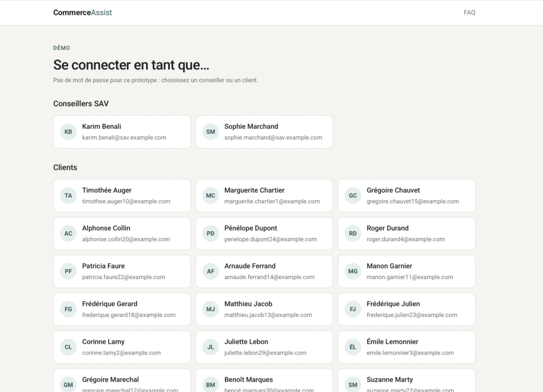Viewport: 543px width, 392px height.
Task: Click the JL avatar circle
Action: (x=211, y=347)
